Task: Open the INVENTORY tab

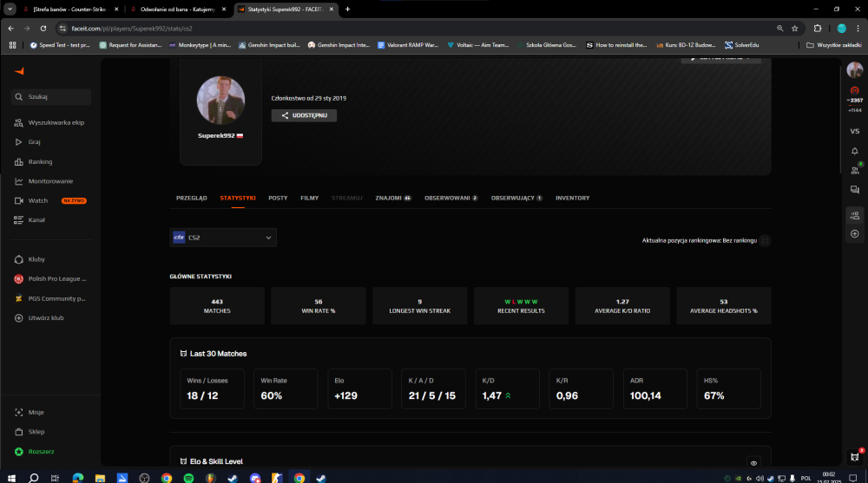Action: (572, 198)
